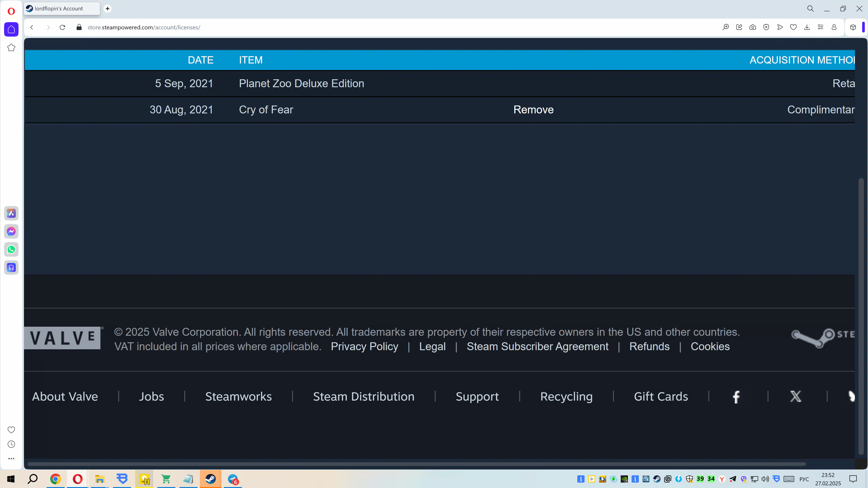Open Chrome from the taskbar
The width and height of the screenshot is (868, 488).
55,479
